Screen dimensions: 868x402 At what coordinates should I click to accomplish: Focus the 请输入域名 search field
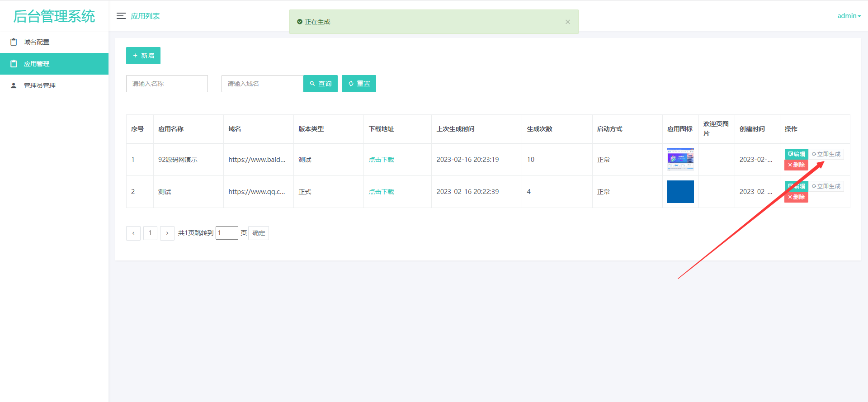pyautogui.click(x=262, y=84)
